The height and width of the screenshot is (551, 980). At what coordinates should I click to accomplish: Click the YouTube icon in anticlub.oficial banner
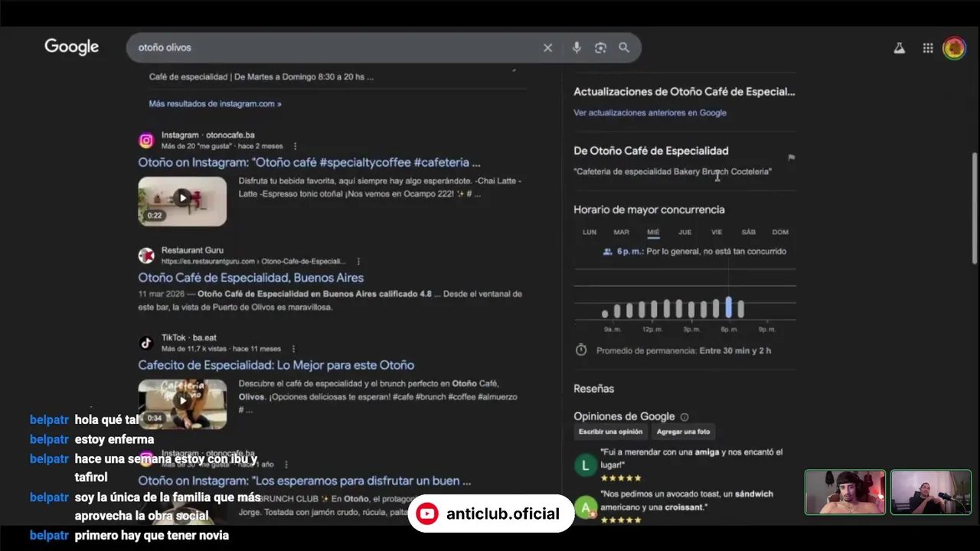[x=427, y=514]
